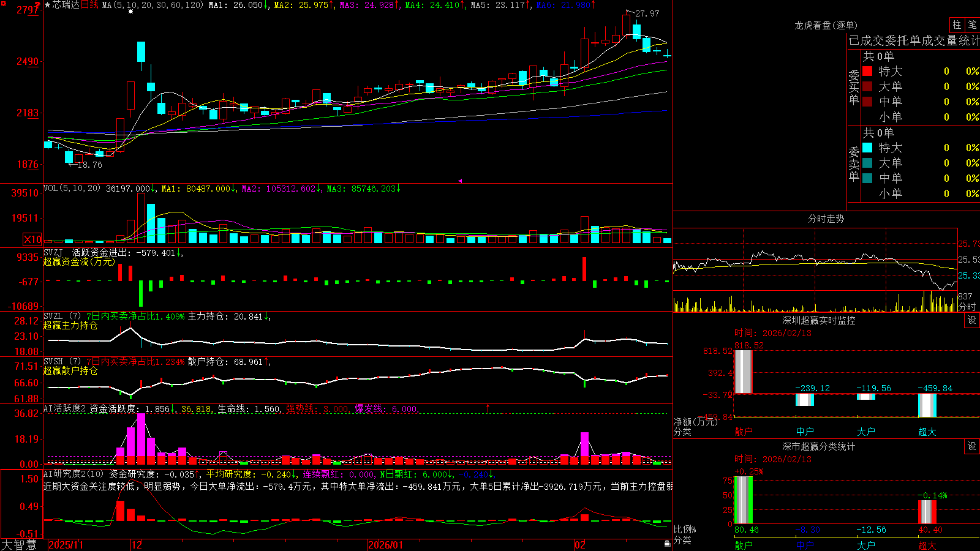
Task: Click the 27.97 high price annotation
Action: (647, 13)
